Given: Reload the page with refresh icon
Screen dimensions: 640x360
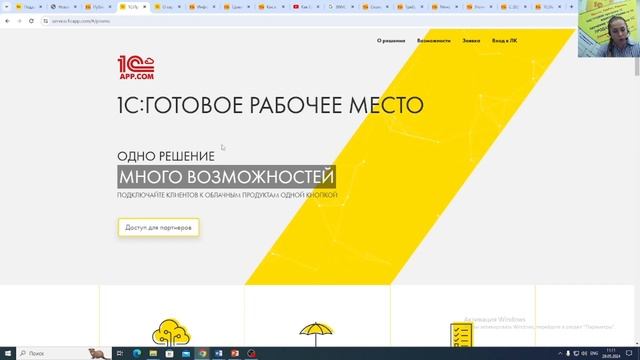Looking at the screenshot, I should point(31,21).
